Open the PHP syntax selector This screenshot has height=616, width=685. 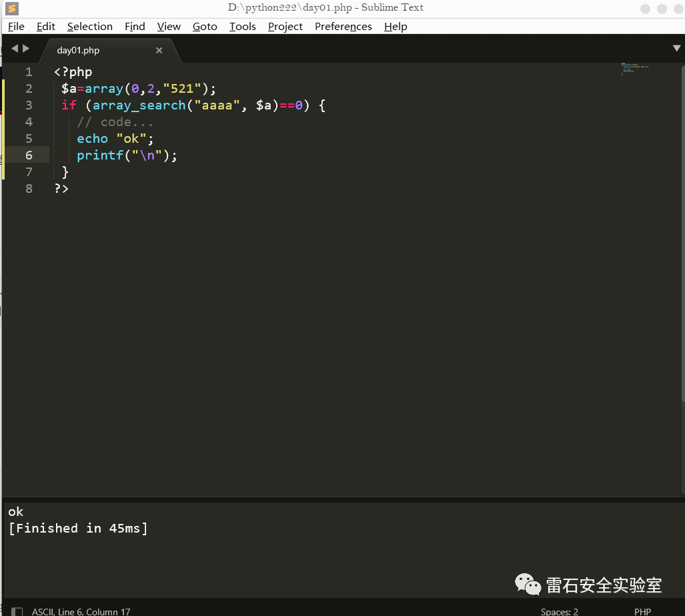(x=642, y=611)
